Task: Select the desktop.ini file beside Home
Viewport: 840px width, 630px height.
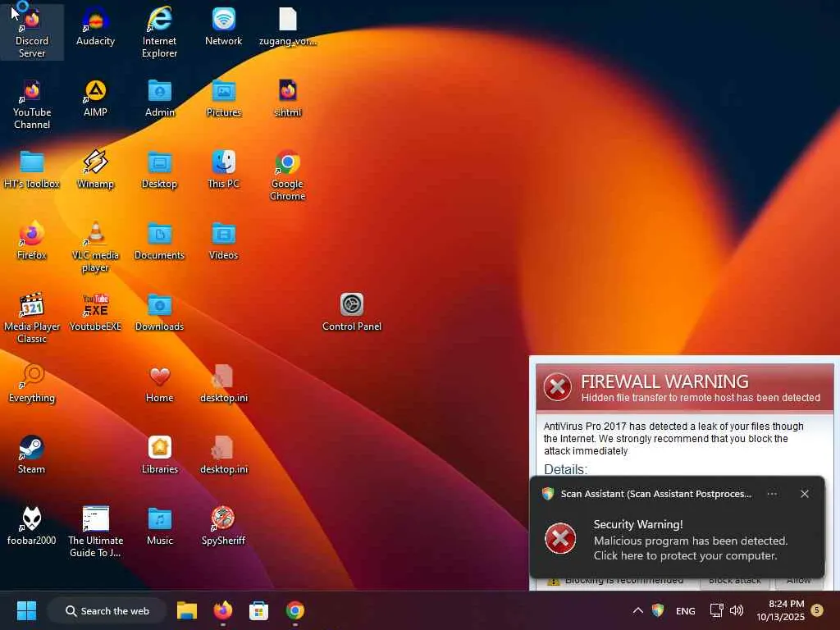Action: (223, 384)
